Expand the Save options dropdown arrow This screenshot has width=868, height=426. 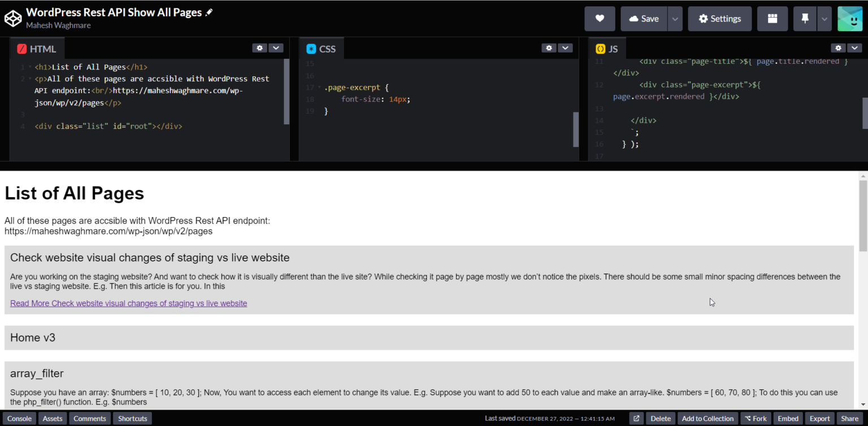(x=675, y=19)
